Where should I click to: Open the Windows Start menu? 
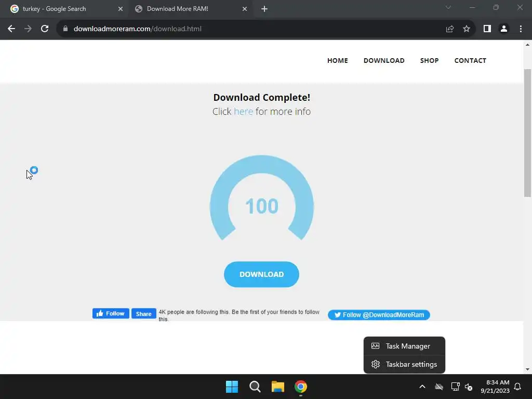tap(232, 387)
